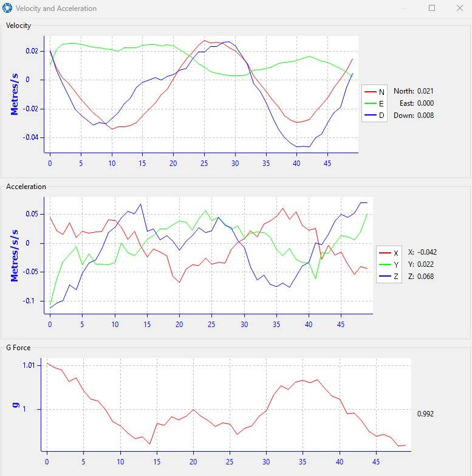Maximize the Velocity and Acceleration window
472x476 pixels.
[x=432, y=9]
